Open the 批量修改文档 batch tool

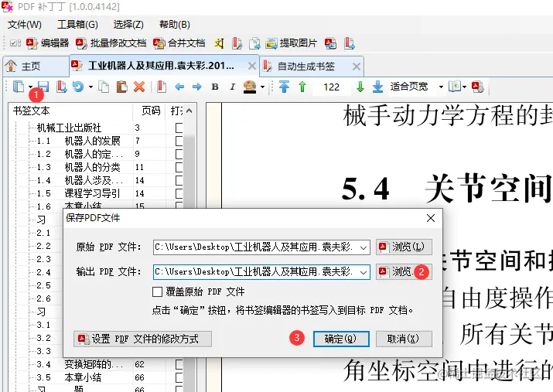point(111,43)
